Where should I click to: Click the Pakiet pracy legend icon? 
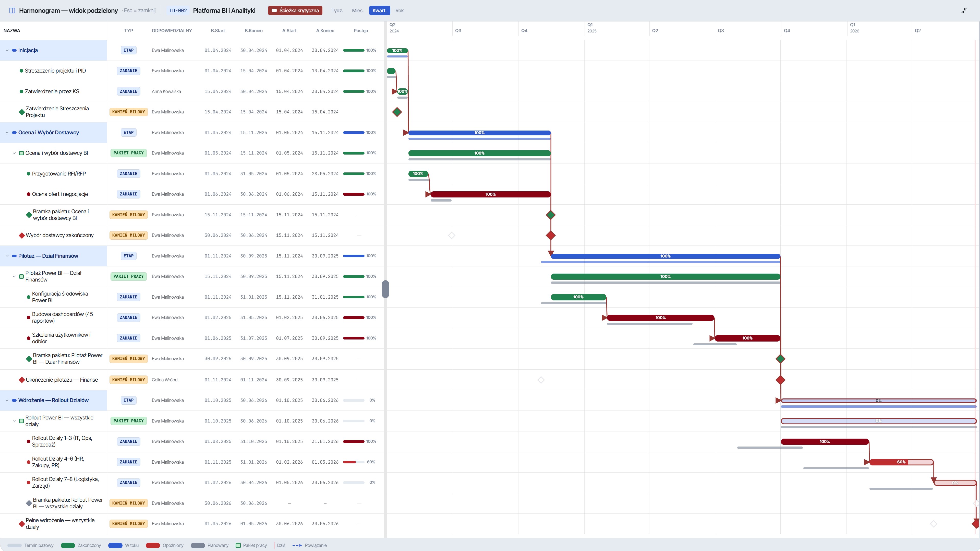point(238,545)
